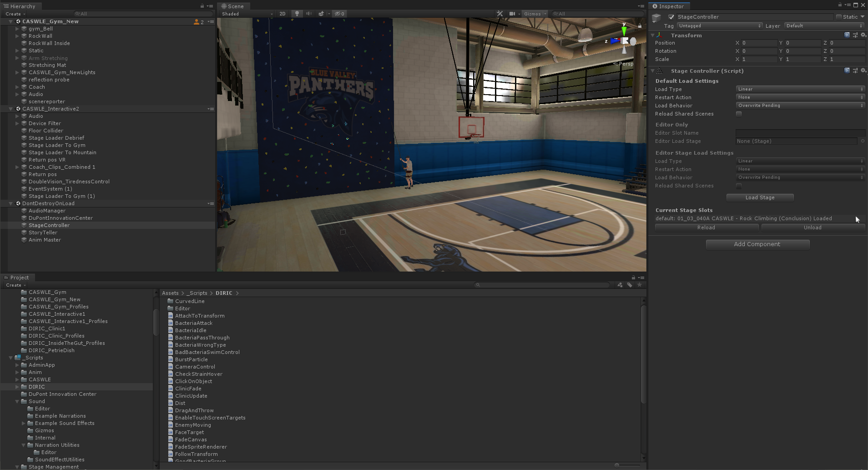Open the Gizmos dropdown
The width and height of the screenshot is (868, 470).
(x=535, y=14)
